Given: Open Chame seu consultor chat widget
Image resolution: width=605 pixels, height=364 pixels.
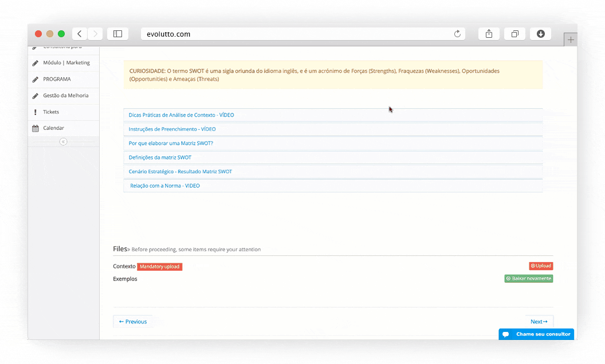Looking at the screenshot, I should point(536,334).
